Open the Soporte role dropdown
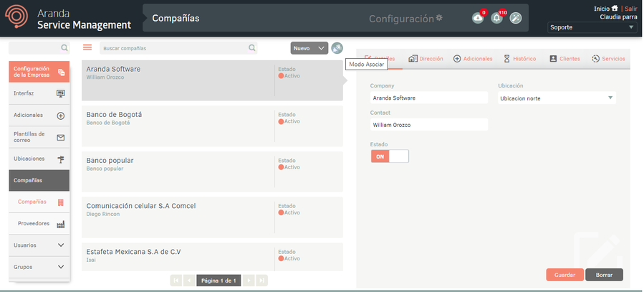The image size is (644, 292). pyautogui.click(x=592, y=27)
